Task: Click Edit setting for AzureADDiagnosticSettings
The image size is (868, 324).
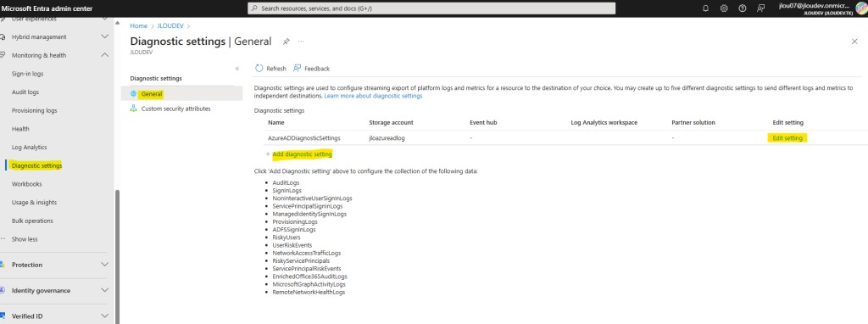Action: pyautogui.click(x=787, y=138)
